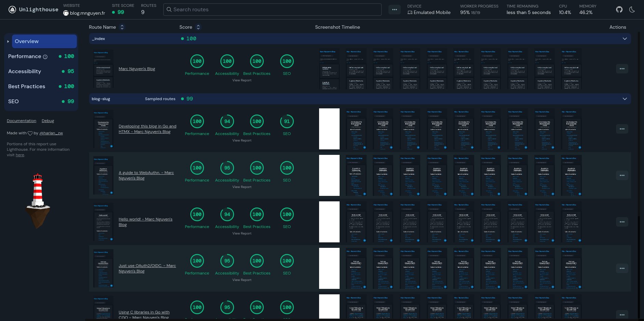This screenshot has height=321, width=644.
Task: Open actions menu for WebAuthn guide row
Action: pos(622,175)
